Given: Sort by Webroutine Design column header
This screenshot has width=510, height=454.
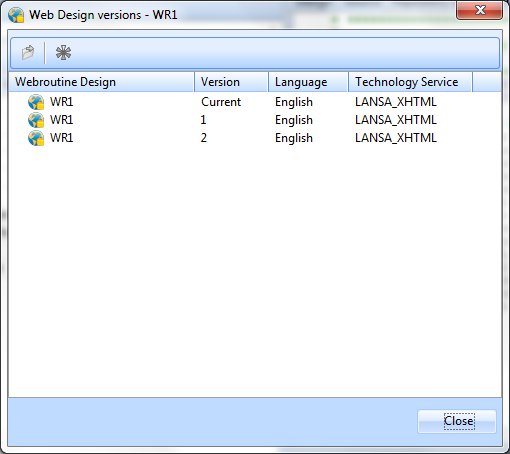Looking at the screenshot, I should click(101, 82).
